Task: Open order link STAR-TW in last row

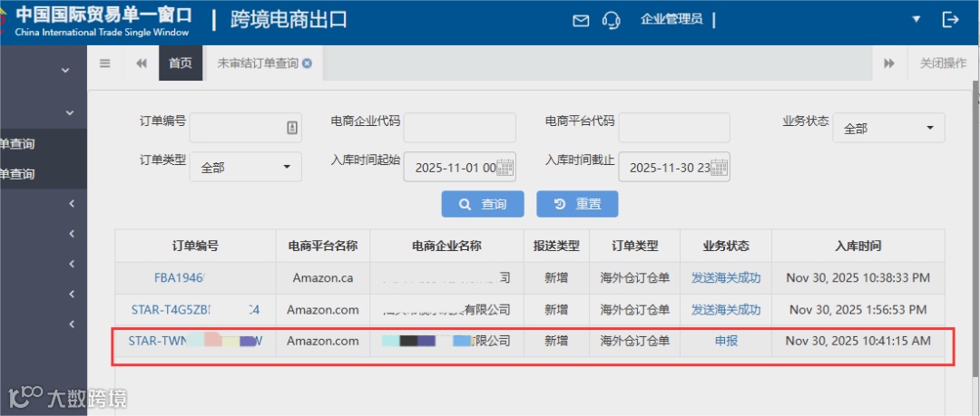Action: (x=196, y=341)
